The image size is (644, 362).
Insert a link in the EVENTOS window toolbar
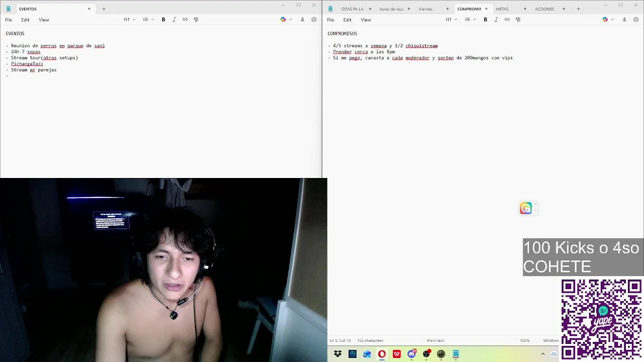coord(185,20)
